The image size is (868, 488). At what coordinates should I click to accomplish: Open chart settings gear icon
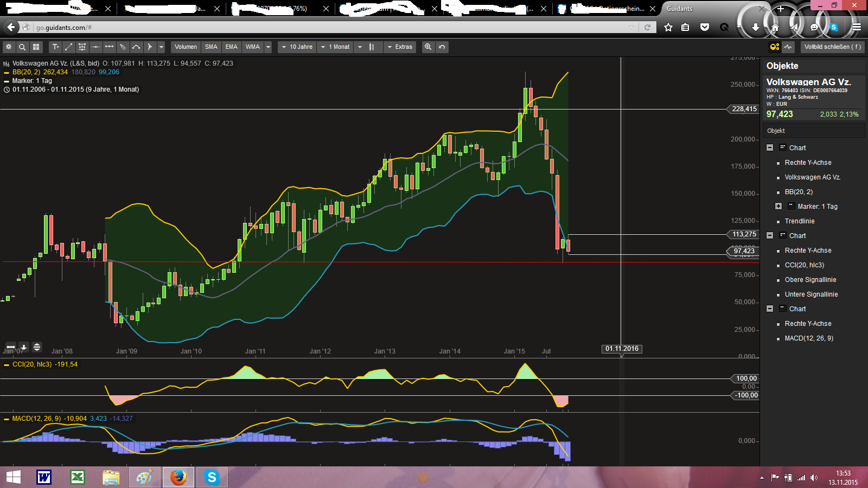tap(9, 47)
